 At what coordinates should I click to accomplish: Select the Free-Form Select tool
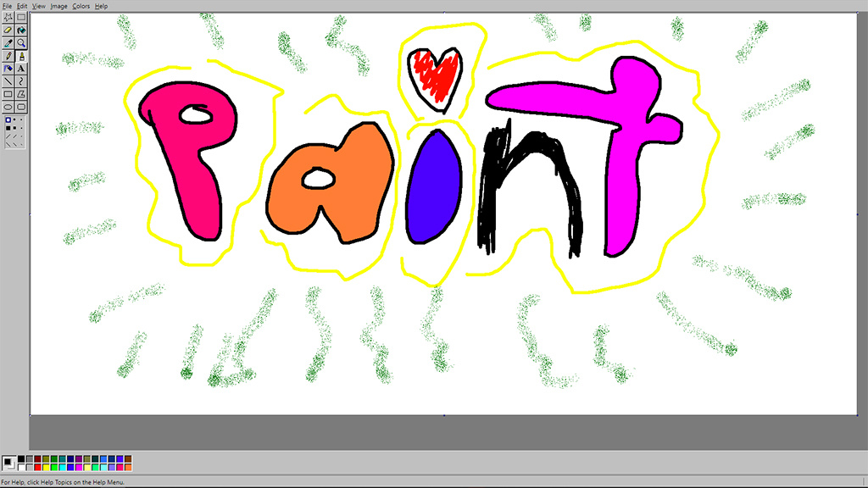pos(8,17)
